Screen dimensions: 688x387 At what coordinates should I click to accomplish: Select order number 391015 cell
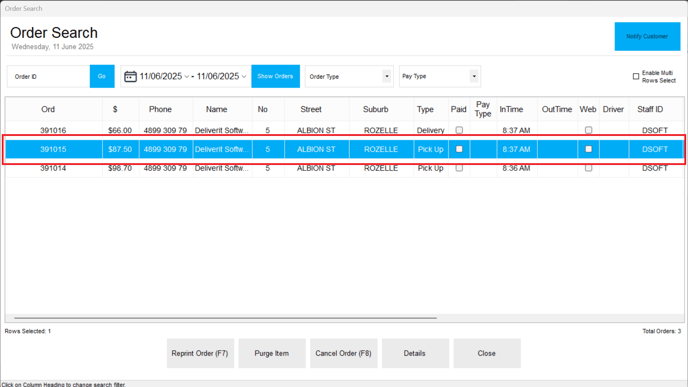[x=53, y=149]
